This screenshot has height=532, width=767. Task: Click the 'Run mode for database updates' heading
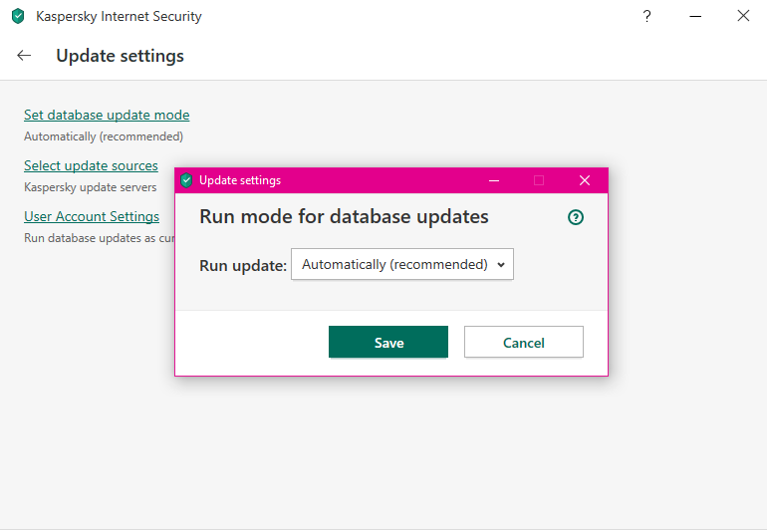[x=344, y=217]
